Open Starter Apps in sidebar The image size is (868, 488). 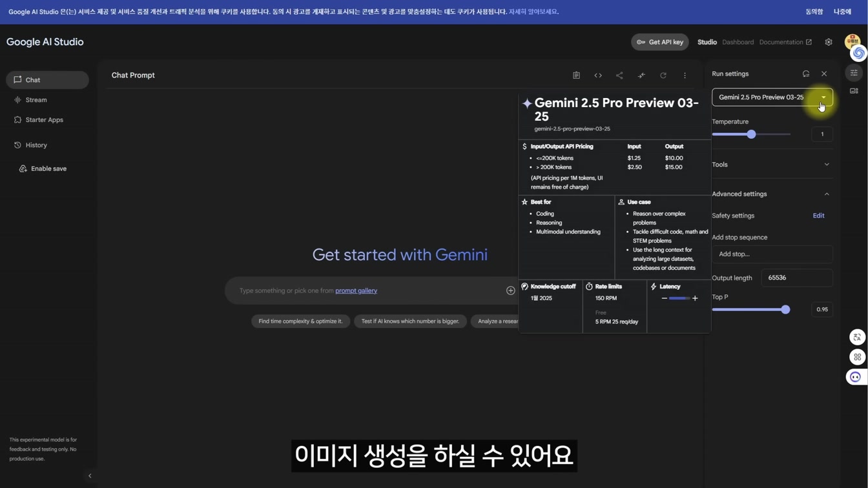click(x=47, y=120)
